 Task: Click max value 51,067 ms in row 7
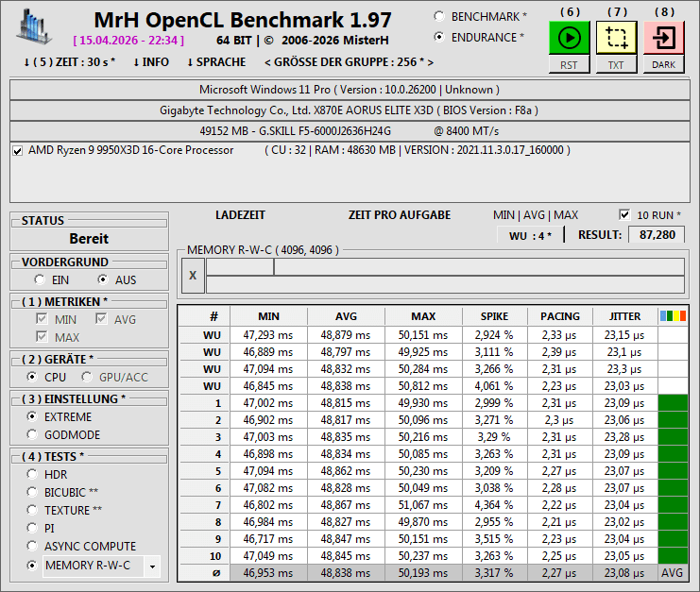tap(423, 505)
